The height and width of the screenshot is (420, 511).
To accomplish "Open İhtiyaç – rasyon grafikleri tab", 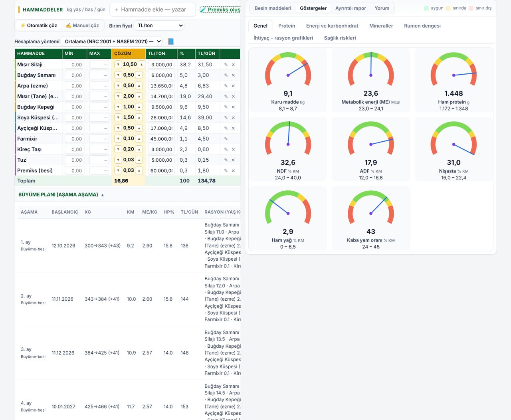I will pos(283,38).
